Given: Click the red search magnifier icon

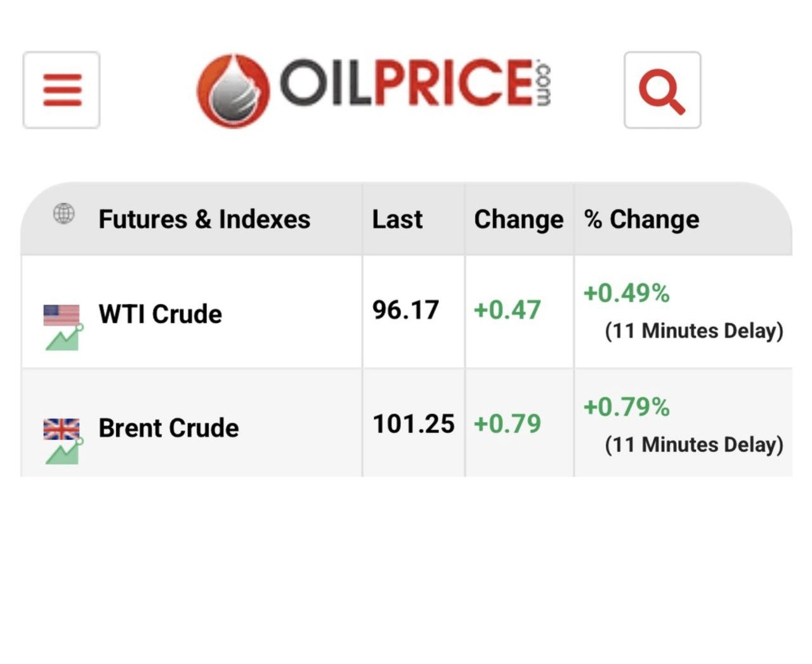Looking at the screenshot, I should tap(662, 90).
